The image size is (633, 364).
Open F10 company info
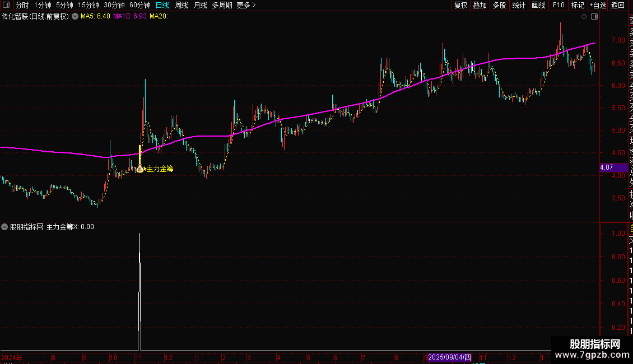pos(558,5)
